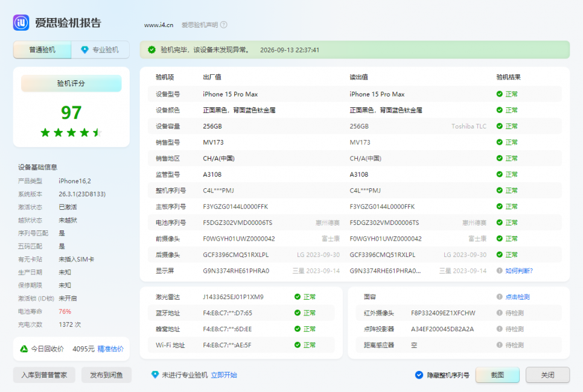Image resolution: width=583 pixels, height=392 pixels.
Task: Click the system version 26.3.1(23D8133)
Action: [82, 194]
